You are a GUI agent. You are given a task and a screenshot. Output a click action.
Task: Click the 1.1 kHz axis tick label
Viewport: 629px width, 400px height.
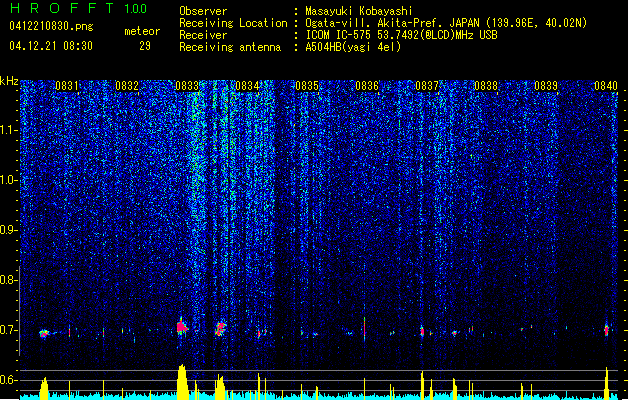(8, 130)
